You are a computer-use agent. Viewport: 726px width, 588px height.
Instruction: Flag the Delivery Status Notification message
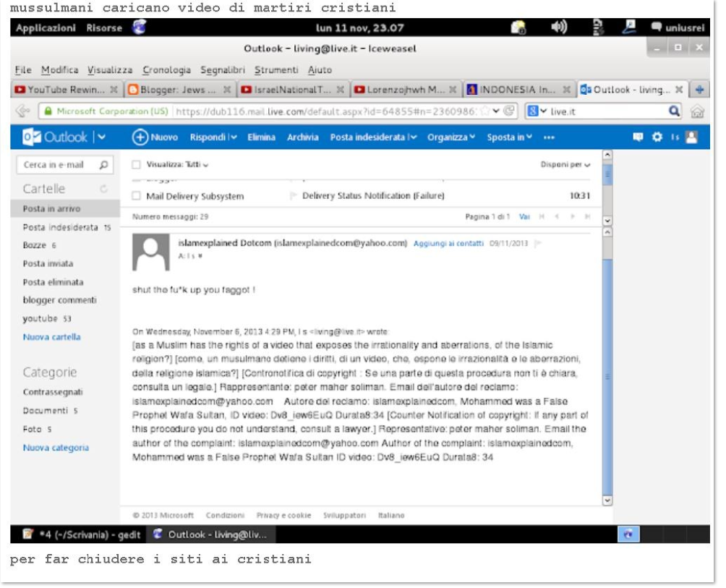click(294, 196)
